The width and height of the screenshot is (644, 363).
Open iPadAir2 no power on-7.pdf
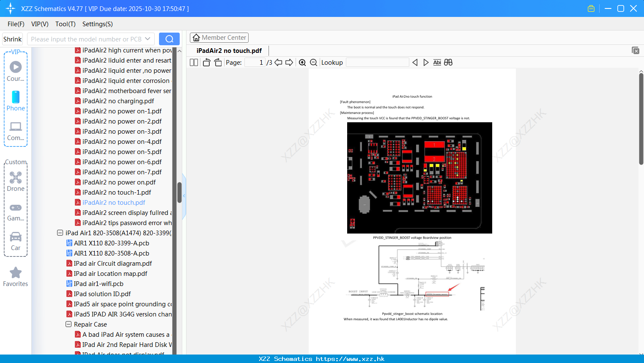(122, 172)
